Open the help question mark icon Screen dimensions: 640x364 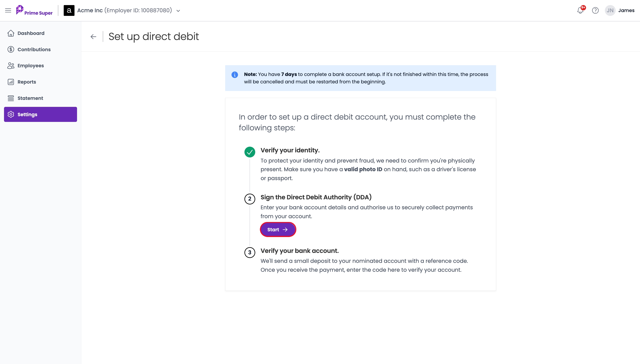coord(595,10)
